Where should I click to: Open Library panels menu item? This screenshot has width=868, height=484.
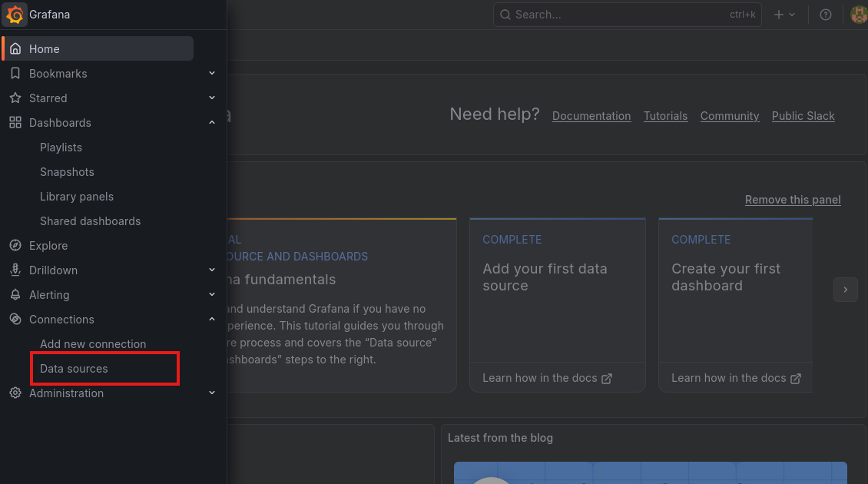[76, 197]
